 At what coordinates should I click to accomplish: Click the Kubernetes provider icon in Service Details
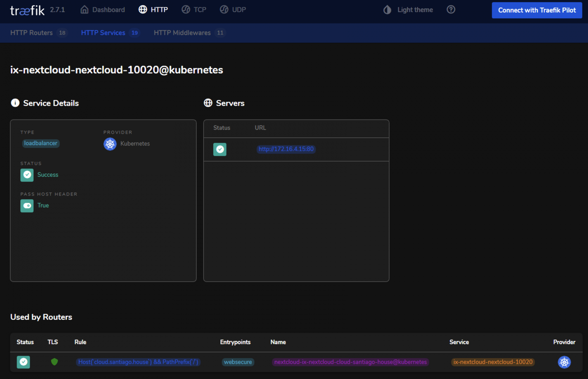(110, 144)
